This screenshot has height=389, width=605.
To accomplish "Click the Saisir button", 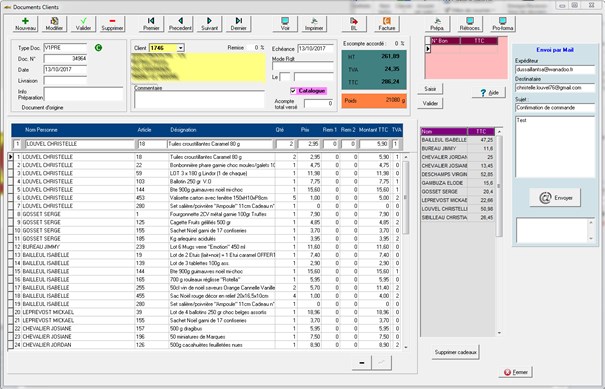I will pyautogui.click(x=430, y=89).
